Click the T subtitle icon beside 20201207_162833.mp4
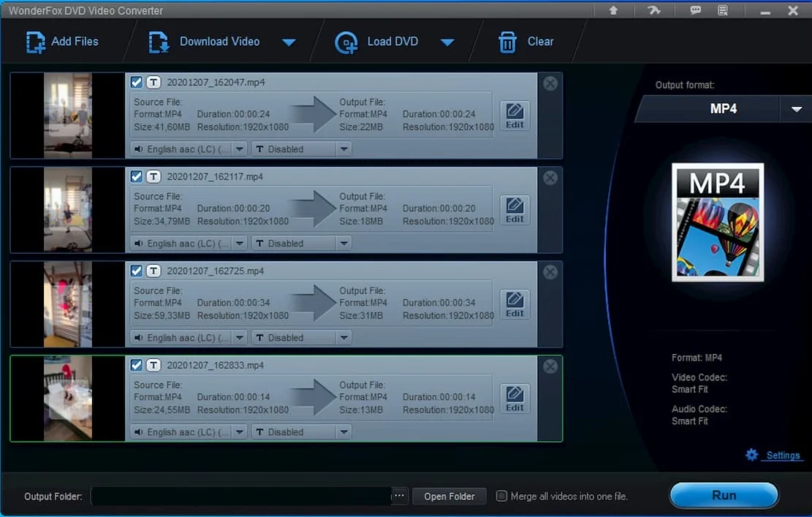Screen dimensions: 812x517 click(153, 365)
